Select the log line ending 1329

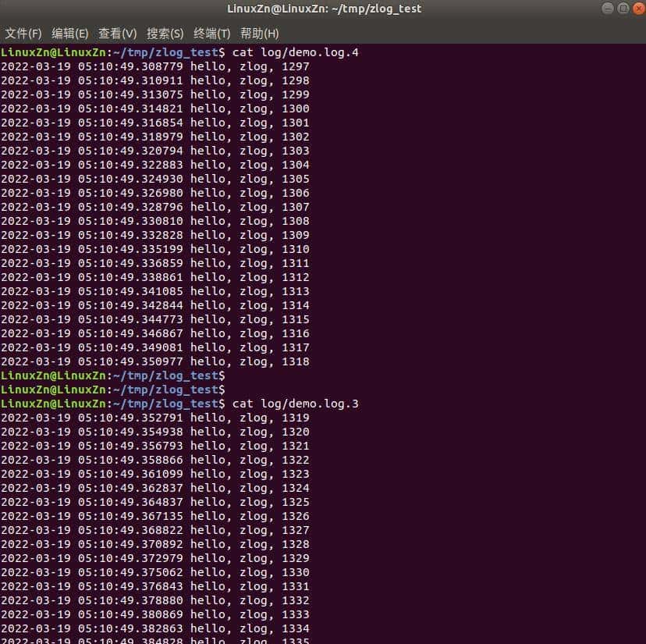[155, 558]
